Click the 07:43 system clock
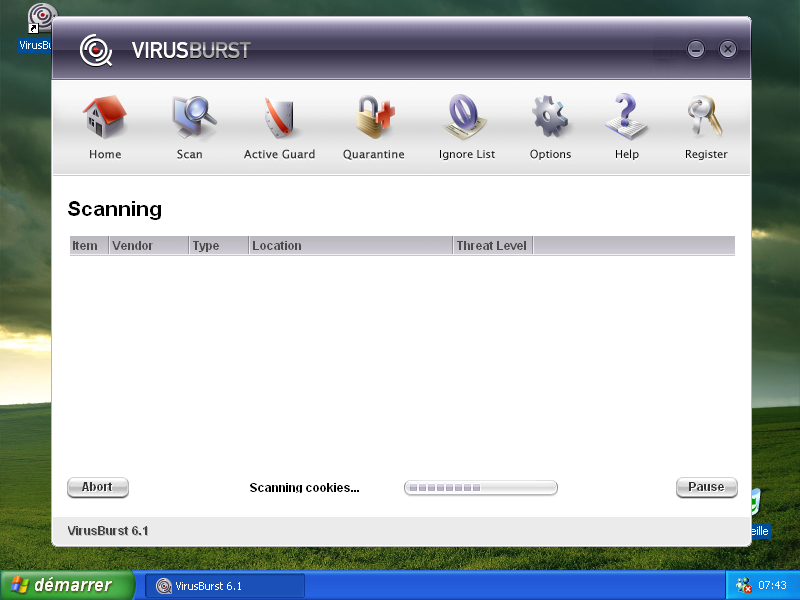 coord(772,585)
